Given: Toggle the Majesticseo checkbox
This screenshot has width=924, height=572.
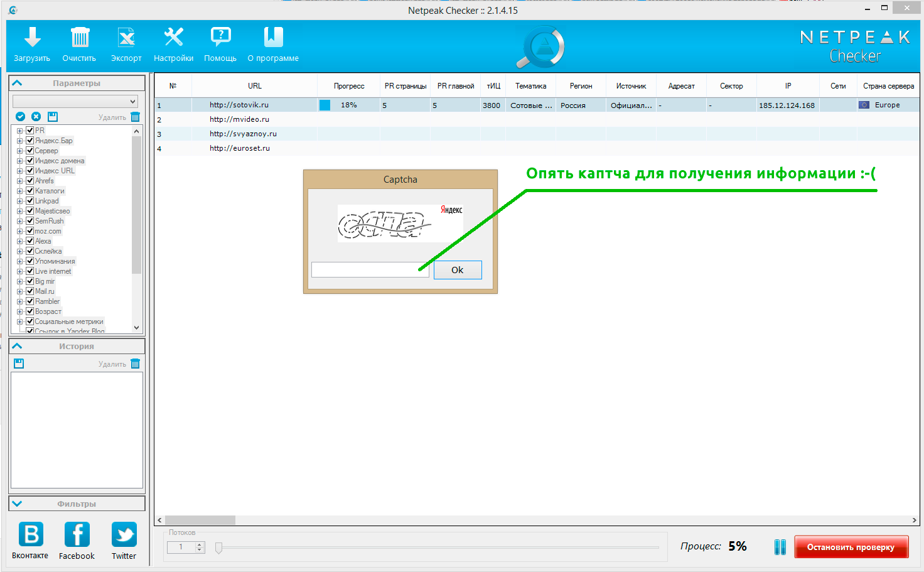Looking at the screenshot, I should [30, 211].
